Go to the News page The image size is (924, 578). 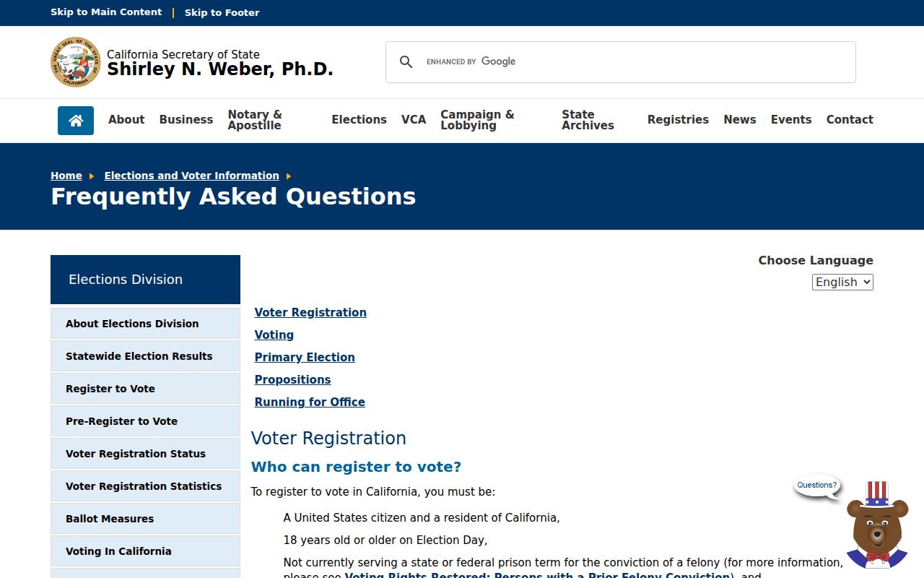click(740, 120)
